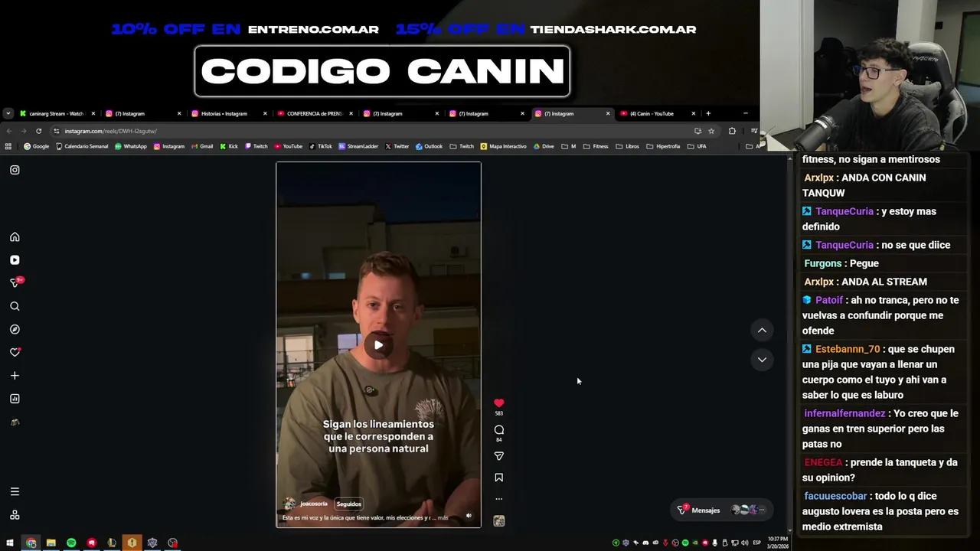Open the Outlook bookmark
The height and width of the screenshot is (551, 980).
tap(430, 146)
